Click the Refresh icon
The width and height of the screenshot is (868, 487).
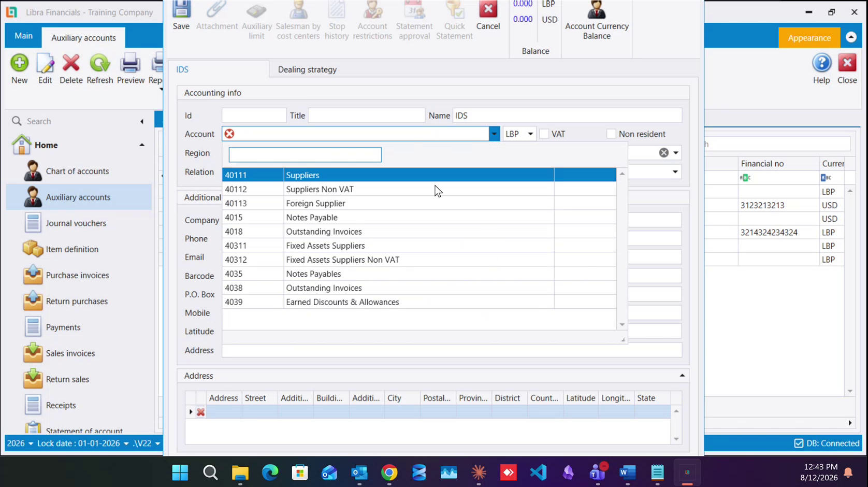click(99, 63)
